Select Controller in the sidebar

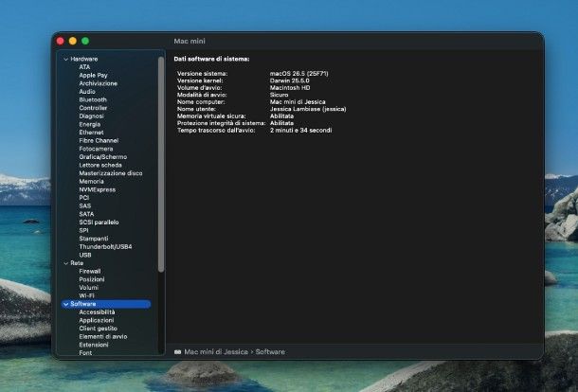click(93, 108)
